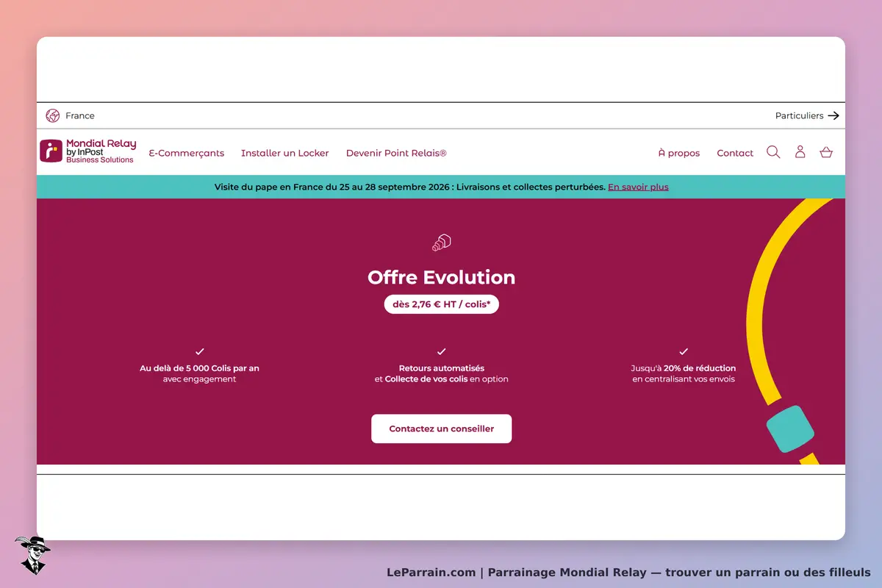This screenshot has width=882, height=588.
Task: Open the France country selector
Action: [71, 115]
